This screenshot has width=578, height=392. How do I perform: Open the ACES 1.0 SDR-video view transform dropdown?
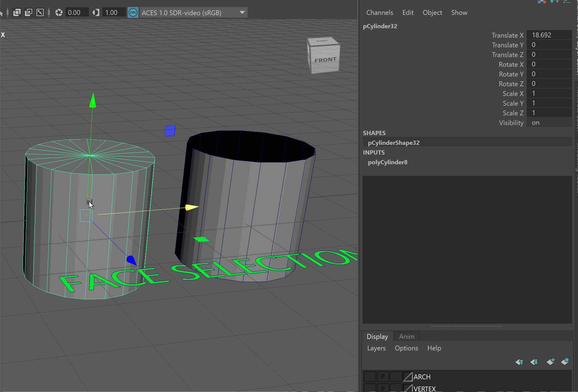[193, 12]
